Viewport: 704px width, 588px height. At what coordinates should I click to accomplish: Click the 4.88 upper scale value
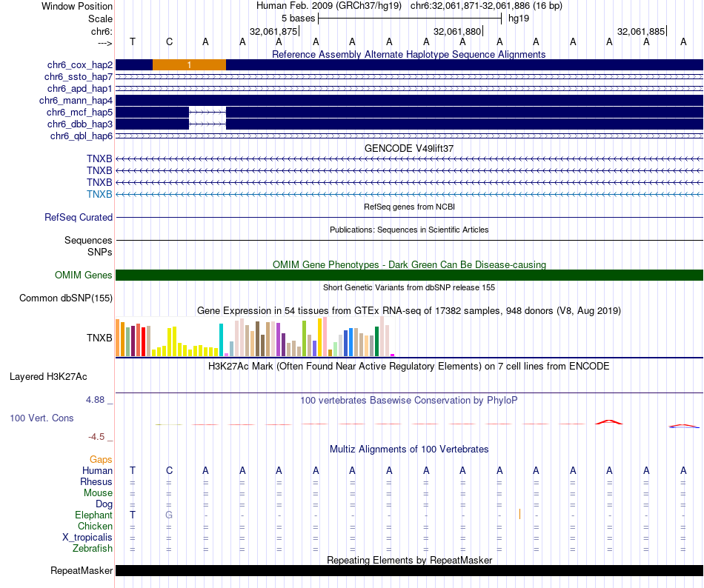[x=95, y=400]
